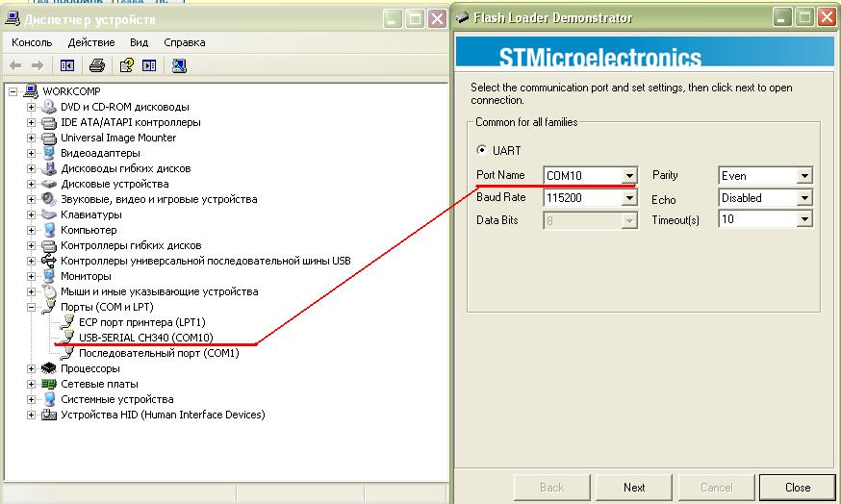Image resolution: width=841 pixels, height=504 pixels.
Task: Click the Close button in Flash Loader
Action: click(x=797, y=487)
